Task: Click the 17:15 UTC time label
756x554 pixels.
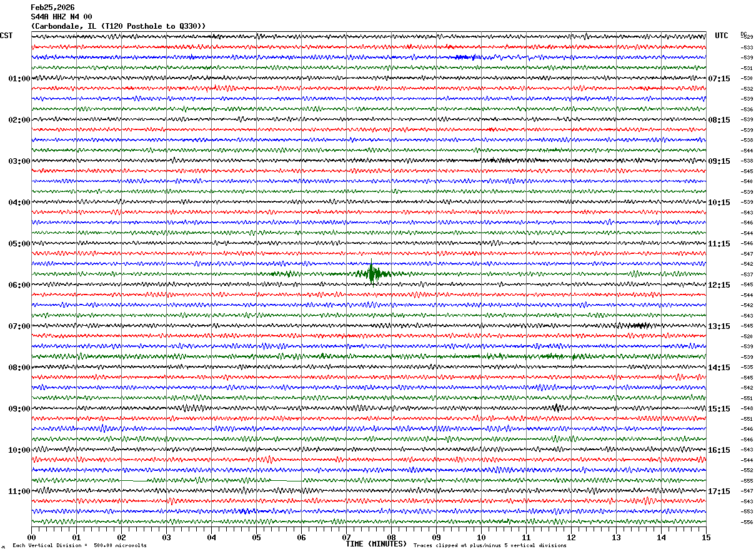Action: point(719,491)
